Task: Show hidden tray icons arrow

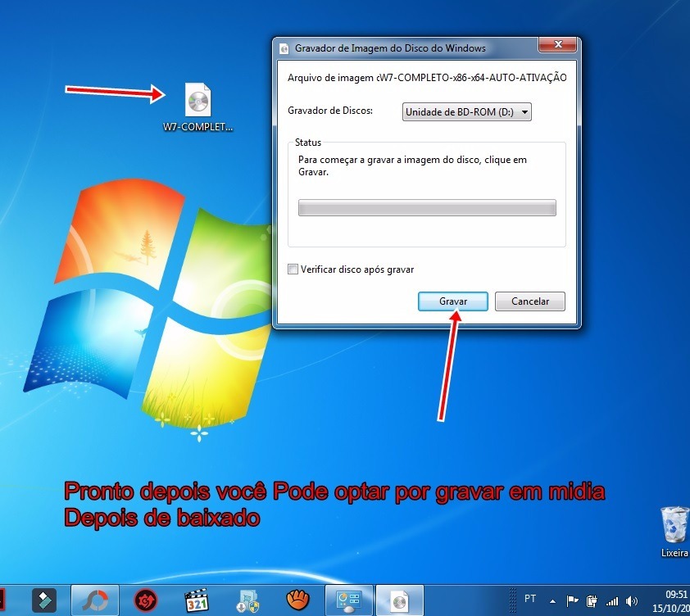Action: [x=552, y=601]
